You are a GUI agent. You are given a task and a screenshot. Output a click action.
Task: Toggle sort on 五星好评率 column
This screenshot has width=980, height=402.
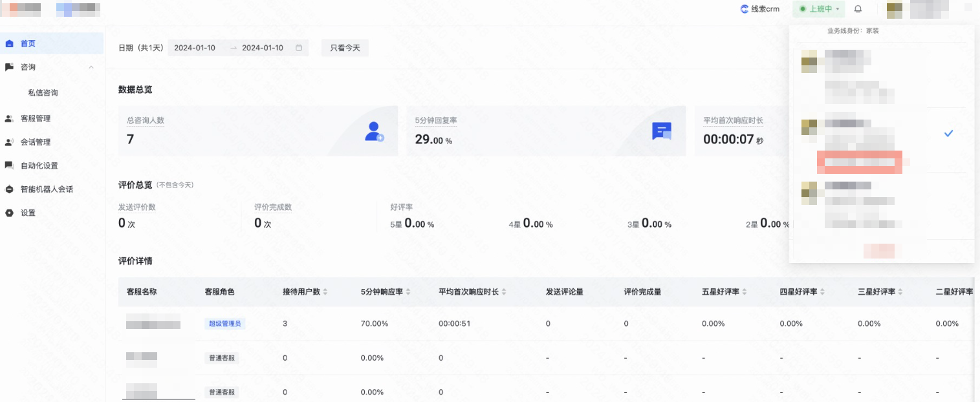point(743,291)
